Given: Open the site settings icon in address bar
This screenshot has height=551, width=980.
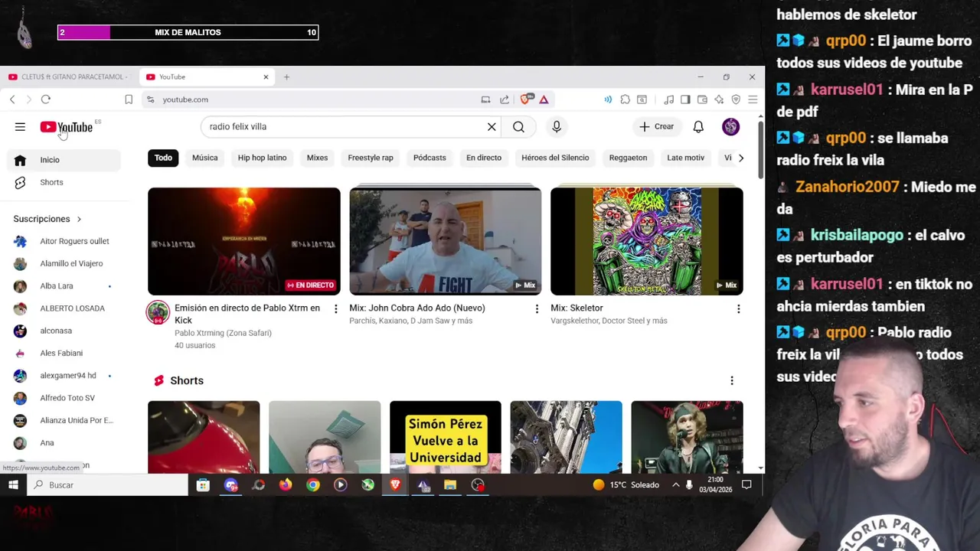Looking at the screenshot, I should [x=150, y=99].
